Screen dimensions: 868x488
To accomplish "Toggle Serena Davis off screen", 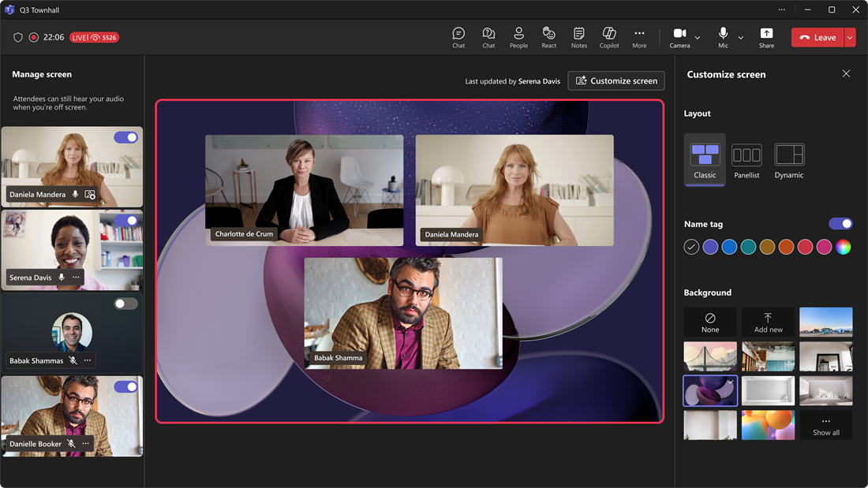I will pos(125,220).
